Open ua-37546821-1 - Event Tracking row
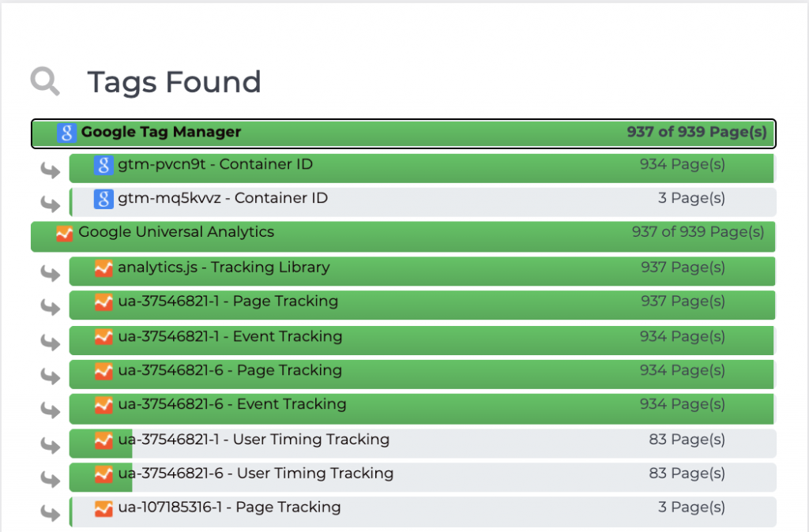The image size is (809, 532). tap(230, 337)
